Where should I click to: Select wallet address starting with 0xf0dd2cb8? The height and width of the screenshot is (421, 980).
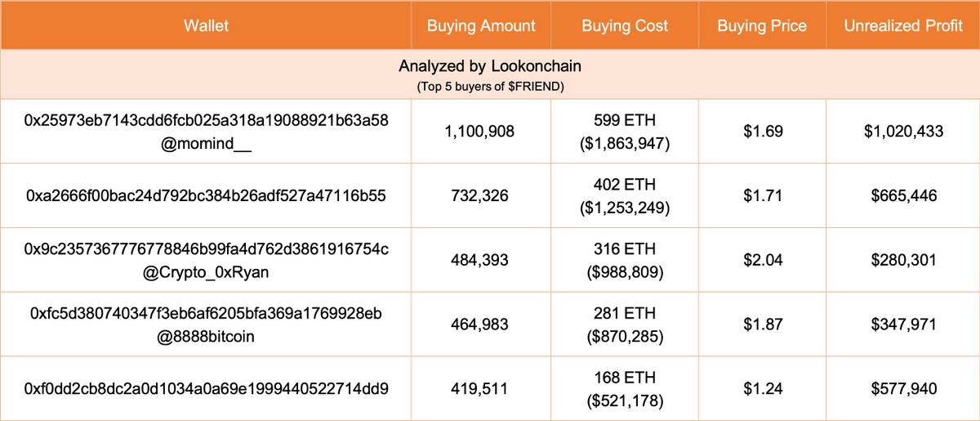[x=207, y=389]
